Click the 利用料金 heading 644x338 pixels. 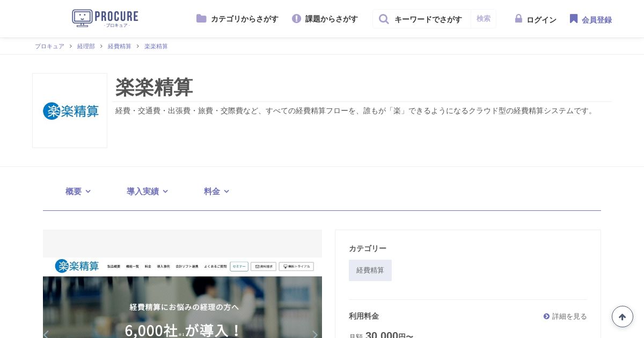tap(364, 316)
